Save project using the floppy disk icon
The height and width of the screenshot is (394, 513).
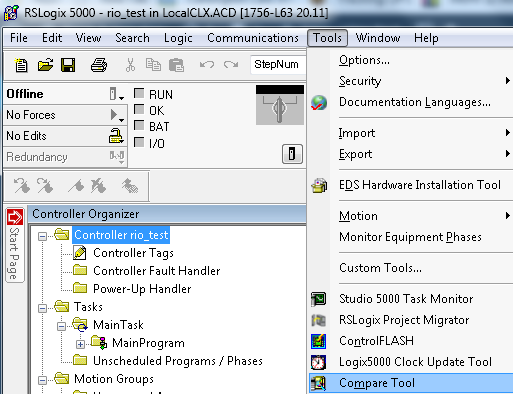tap(68, 65)
